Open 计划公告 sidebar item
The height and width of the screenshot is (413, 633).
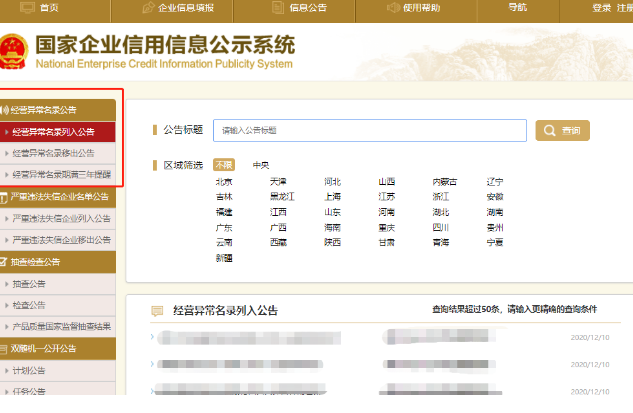point(58,370)
